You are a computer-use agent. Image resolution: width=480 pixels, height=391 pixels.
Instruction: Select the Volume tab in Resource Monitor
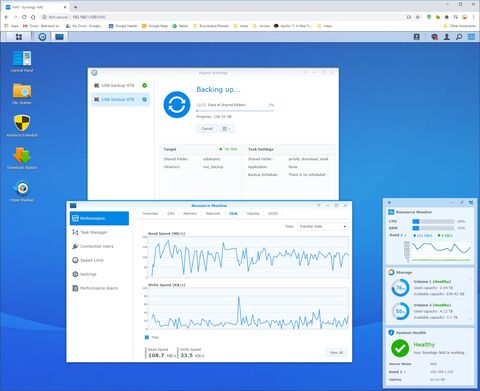(253, 213)
